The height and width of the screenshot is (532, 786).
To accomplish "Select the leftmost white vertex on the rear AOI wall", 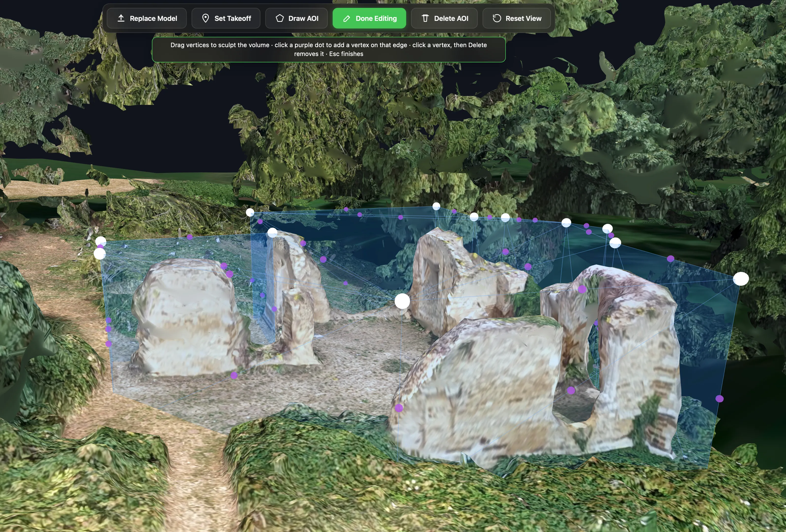I will (250, 212).
